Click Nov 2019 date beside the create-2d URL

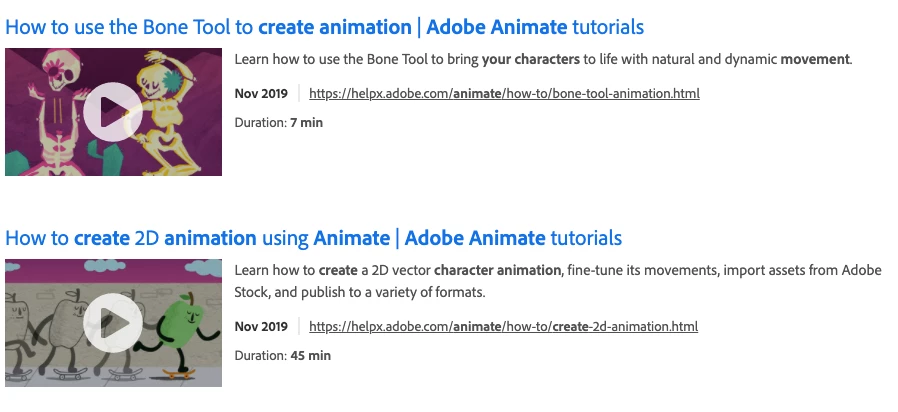[x=261, y=327]
